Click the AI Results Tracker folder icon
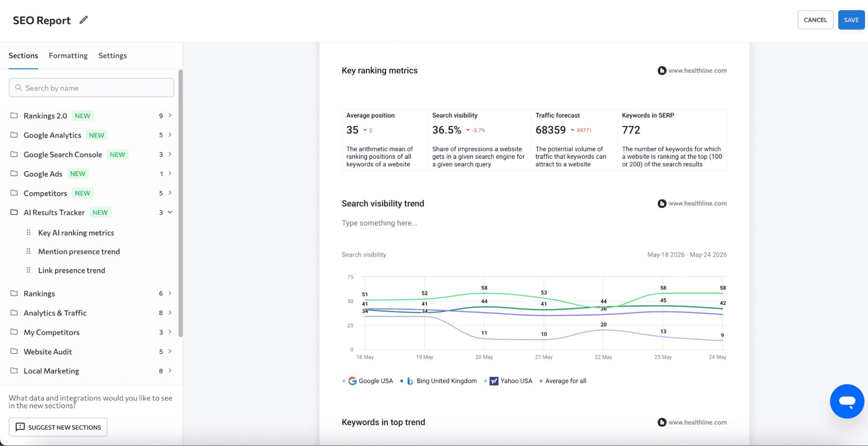This screenshot has height=446, width=868. pos(14,212)
